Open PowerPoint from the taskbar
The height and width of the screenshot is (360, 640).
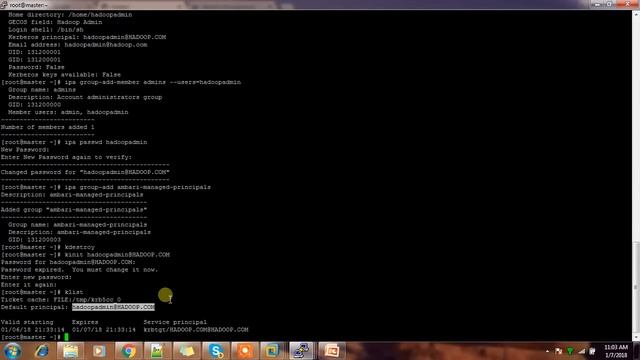[x=331, y=351]
